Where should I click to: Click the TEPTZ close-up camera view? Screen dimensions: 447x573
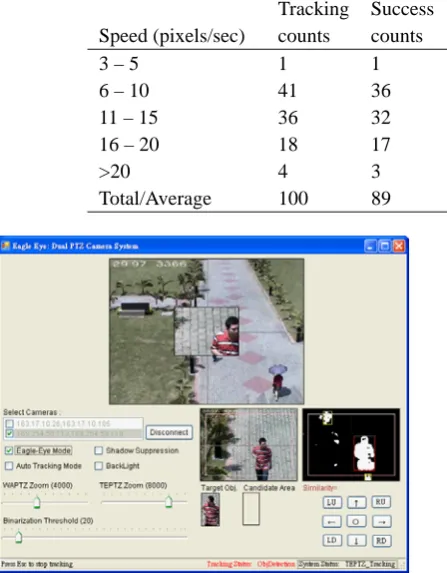(x=249, y=444)
